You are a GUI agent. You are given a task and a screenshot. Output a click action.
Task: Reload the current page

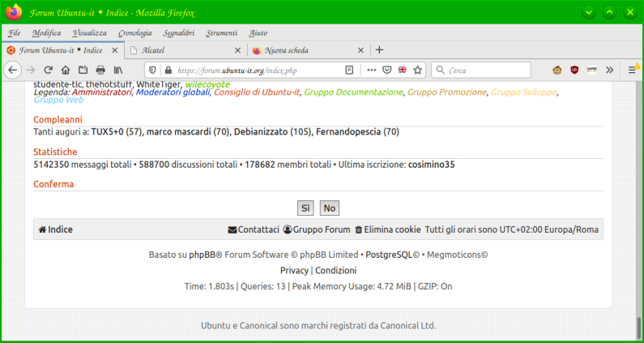pos(49,71)
